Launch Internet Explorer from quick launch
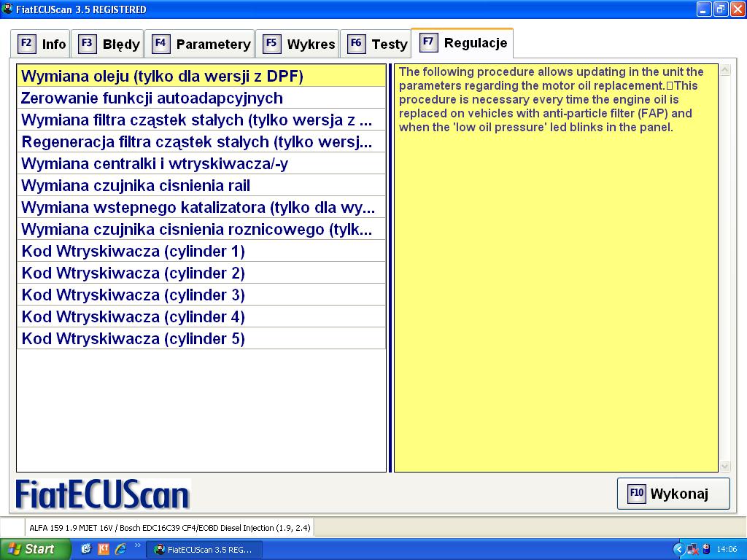The image size is (747, 560). pyautogui.click(x=120, y=549)
